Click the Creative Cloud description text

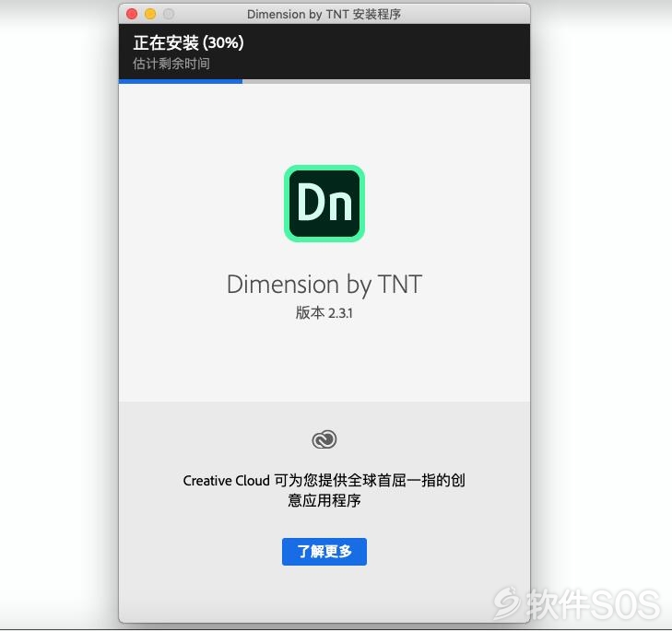click(x=324, y=490)
